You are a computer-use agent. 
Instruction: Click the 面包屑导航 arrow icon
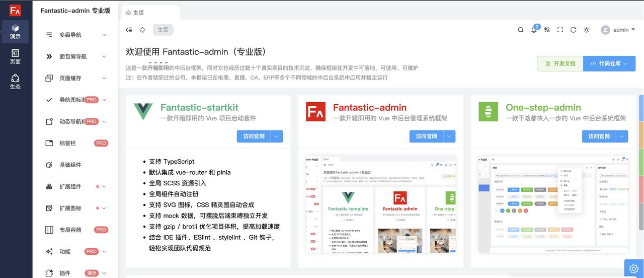49,56
